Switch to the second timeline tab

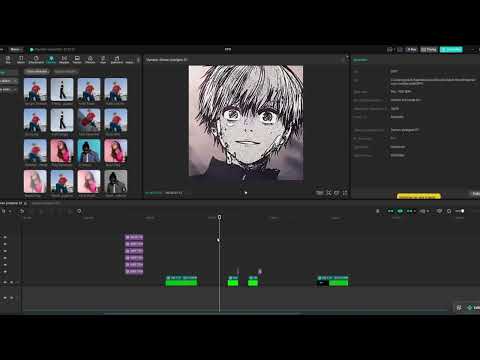click(46, 203)
